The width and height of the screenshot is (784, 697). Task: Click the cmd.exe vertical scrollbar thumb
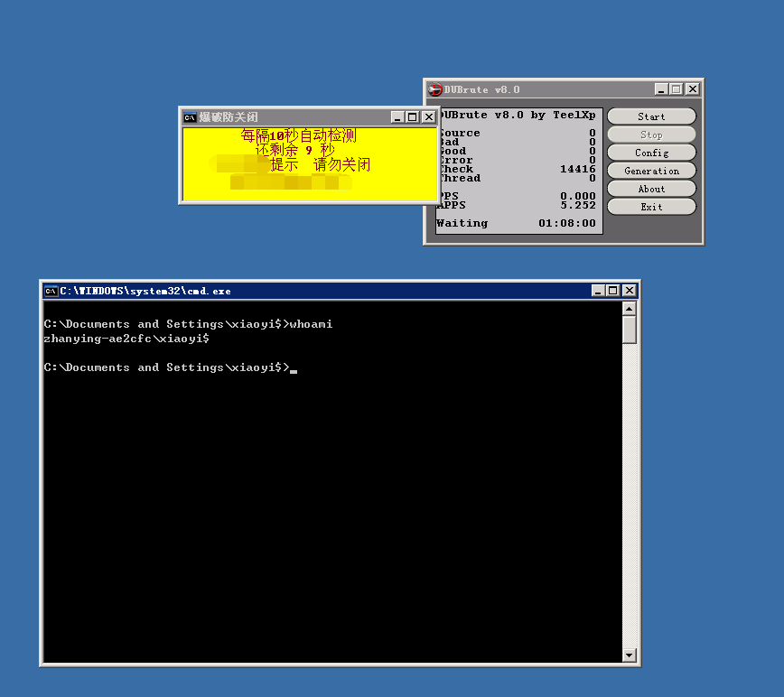pyautogui.click(x=630, y=330)
